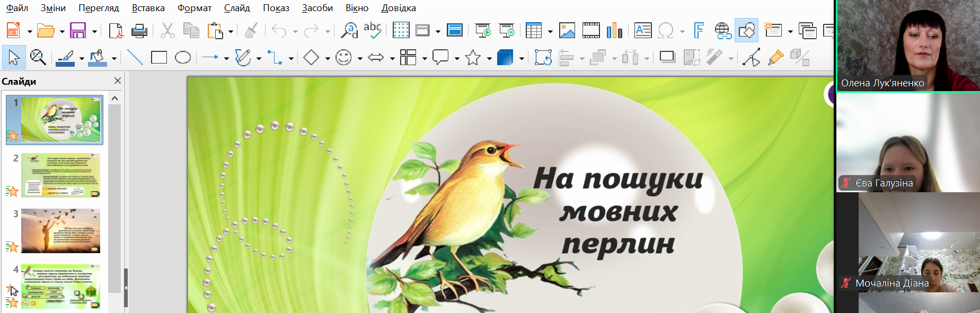Click the New Slide icon
The image size is (980, 313).
coord(773,30)
